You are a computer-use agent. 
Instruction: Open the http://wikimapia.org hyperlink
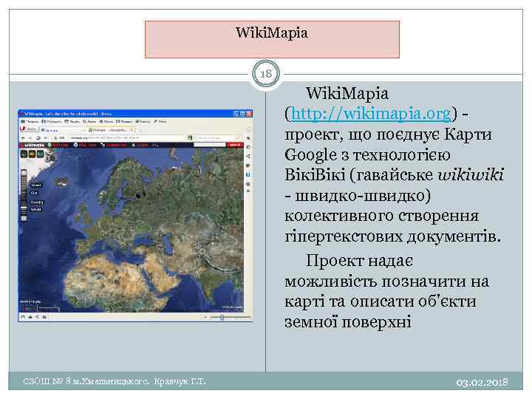(x=371, y=114)
